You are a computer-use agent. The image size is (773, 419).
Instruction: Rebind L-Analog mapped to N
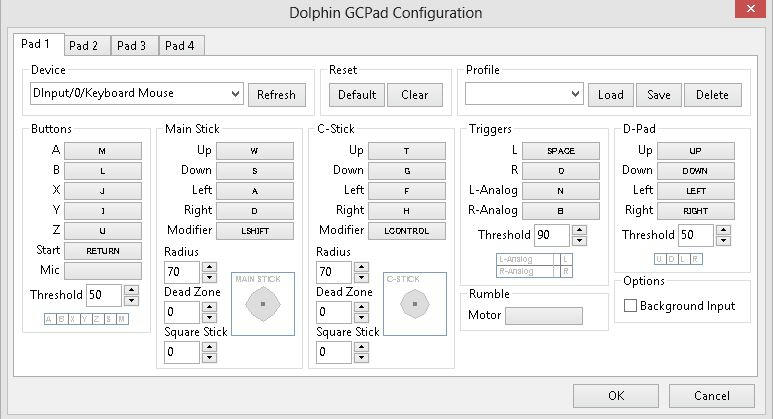561,191
